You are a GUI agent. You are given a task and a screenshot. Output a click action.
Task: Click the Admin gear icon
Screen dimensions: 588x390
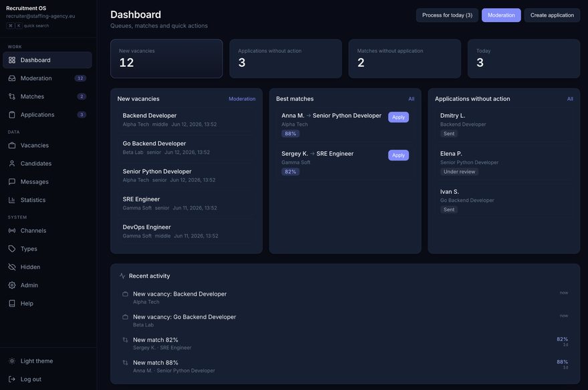pos(12,285)
